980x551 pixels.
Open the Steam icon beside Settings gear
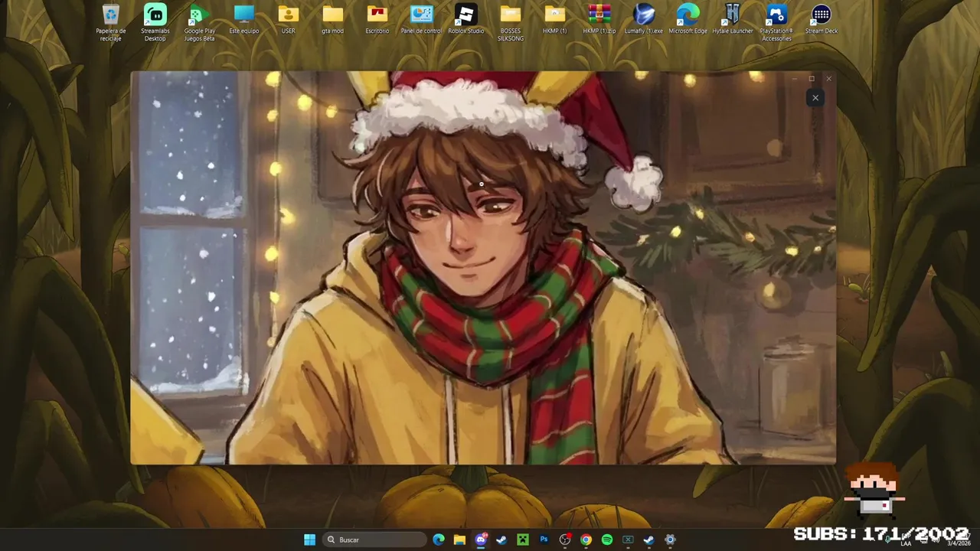(x=648, y=540)
